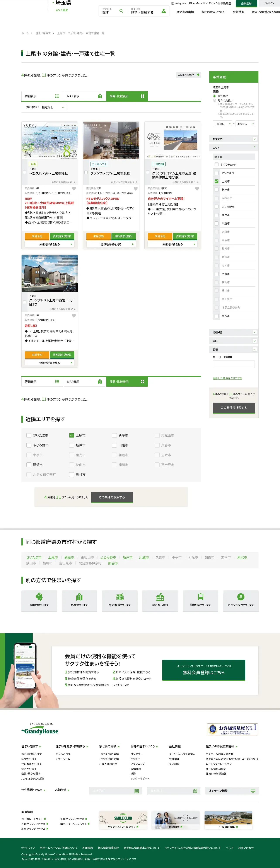Click 無料会員登録はこちら button

[203, 670]
